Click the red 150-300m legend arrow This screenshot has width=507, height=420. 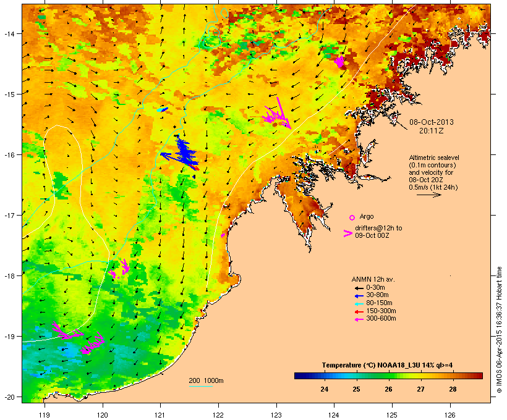(x=359, y=312)
